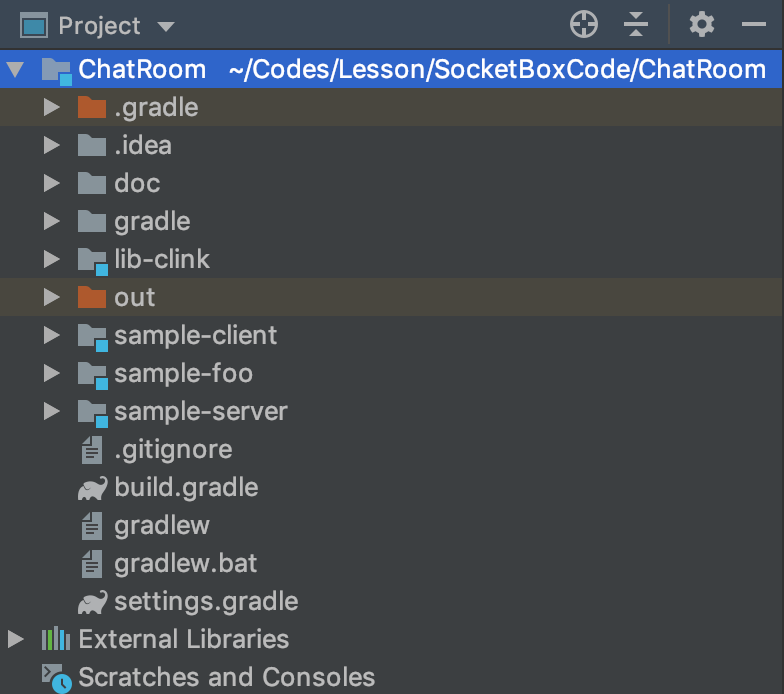The height and width of the screenshot is (694, 784).
Task: Click the Collapse All icon
Action: click(636, 25)
